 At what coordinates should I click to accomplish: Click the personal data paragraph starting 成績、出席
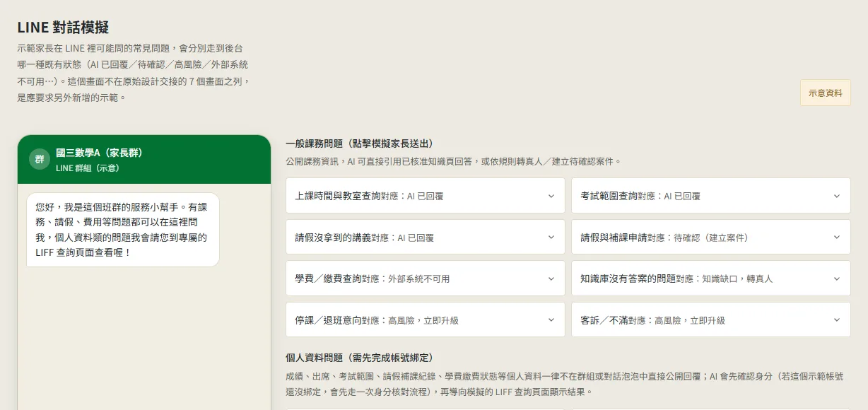tap(565, 384)
